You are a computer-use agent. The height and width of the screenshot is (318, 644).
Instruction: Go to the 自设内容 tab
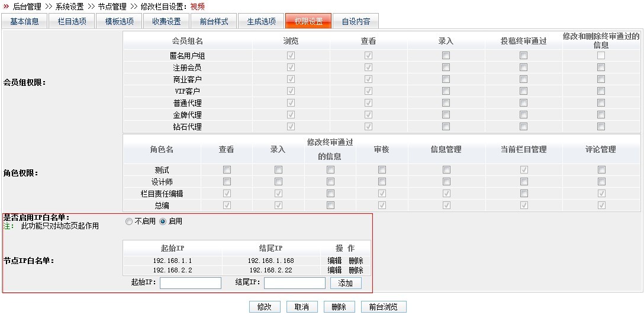coord(356,21)
